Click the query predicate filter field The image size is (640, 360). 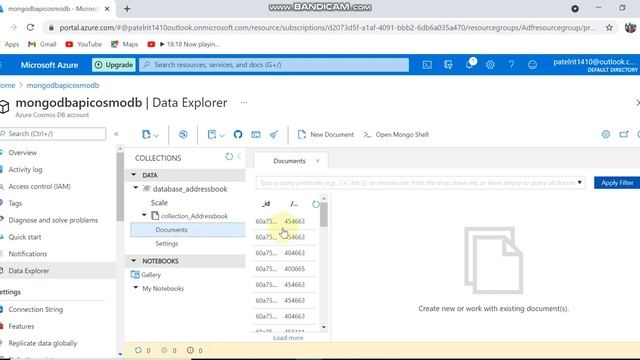tap(420, 182)
